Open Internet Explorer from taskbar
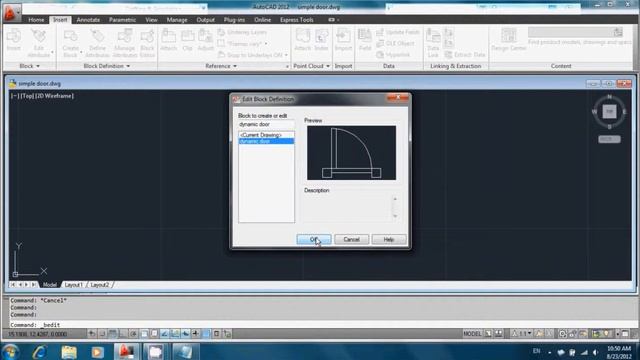Screen dimensions: 640x360 40,351
